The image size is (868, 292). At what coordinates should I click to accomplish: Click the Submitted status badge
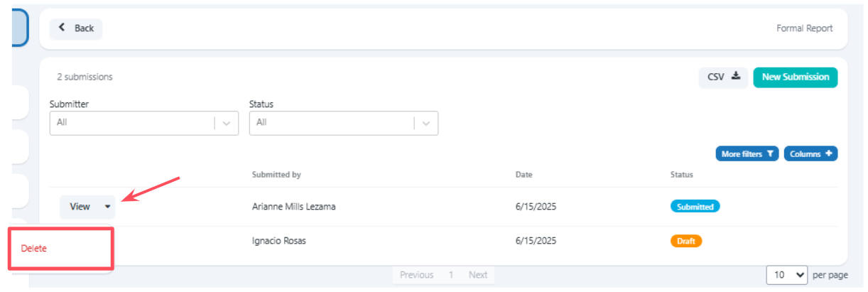[x=695, y=207]
